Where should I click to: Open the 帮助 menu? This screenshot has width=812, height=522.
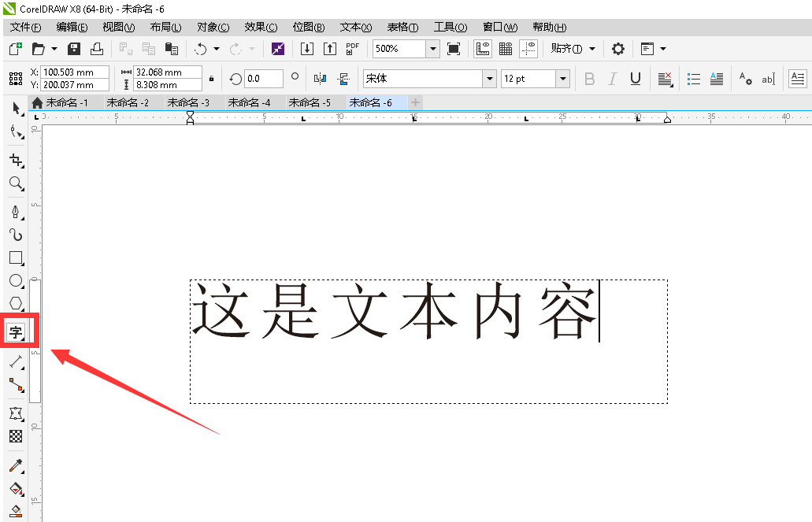coord(550,27)
